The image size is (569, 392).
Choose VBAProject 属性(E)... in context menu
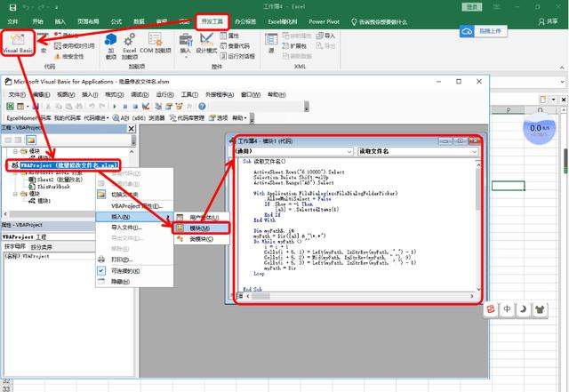pos(134,206)
